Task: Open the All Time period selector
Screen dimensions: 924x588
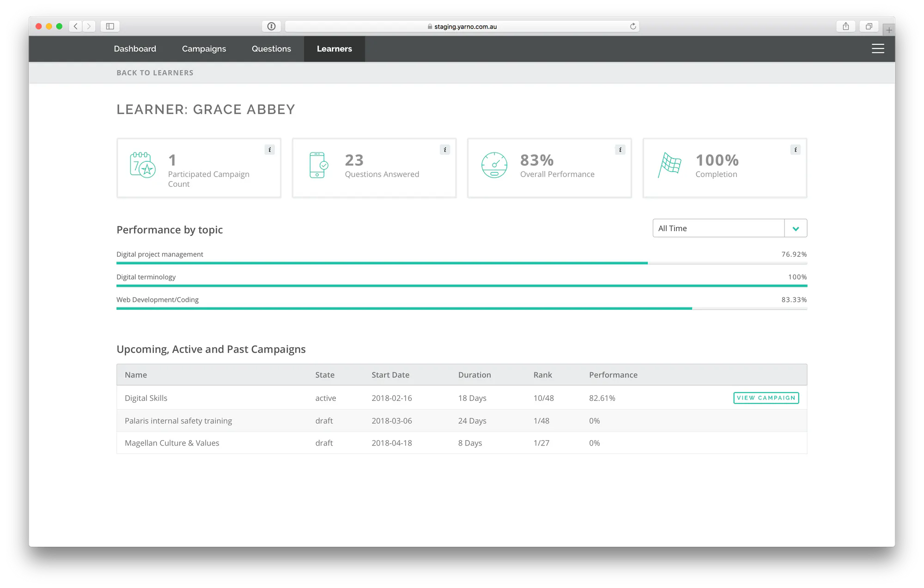Action: click(729, 228)
